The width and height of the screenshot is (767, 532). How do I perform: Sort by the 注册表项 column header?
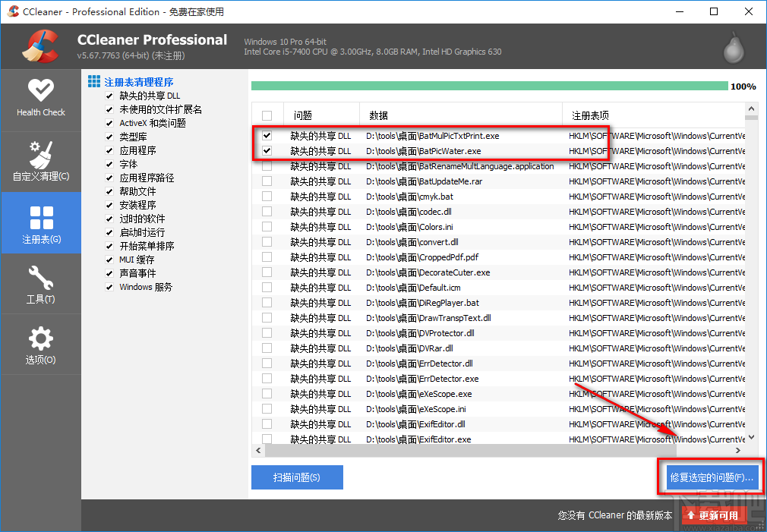[x=654, y=115]
